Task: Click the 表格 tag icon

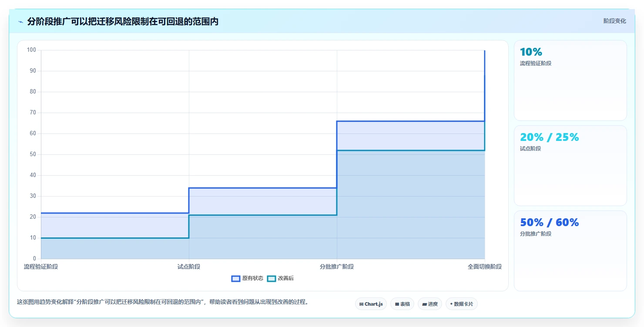Action: (x=397, y=304)
